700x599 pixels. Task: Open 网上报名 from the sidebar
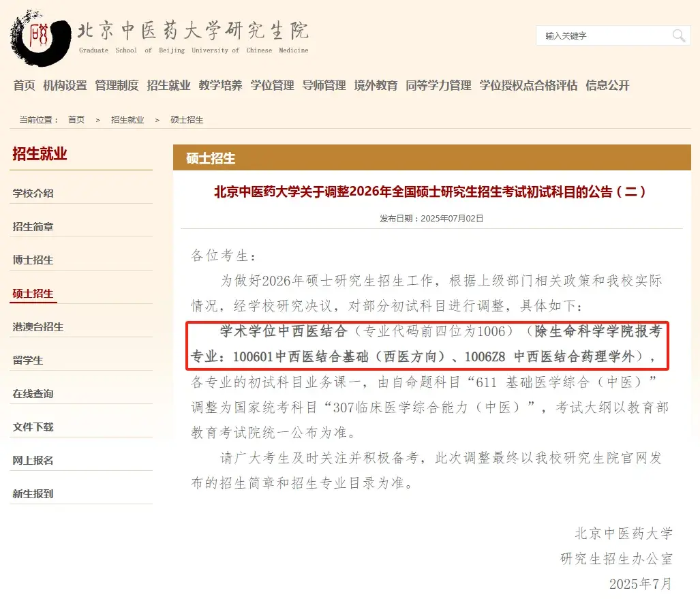(33, 460)
